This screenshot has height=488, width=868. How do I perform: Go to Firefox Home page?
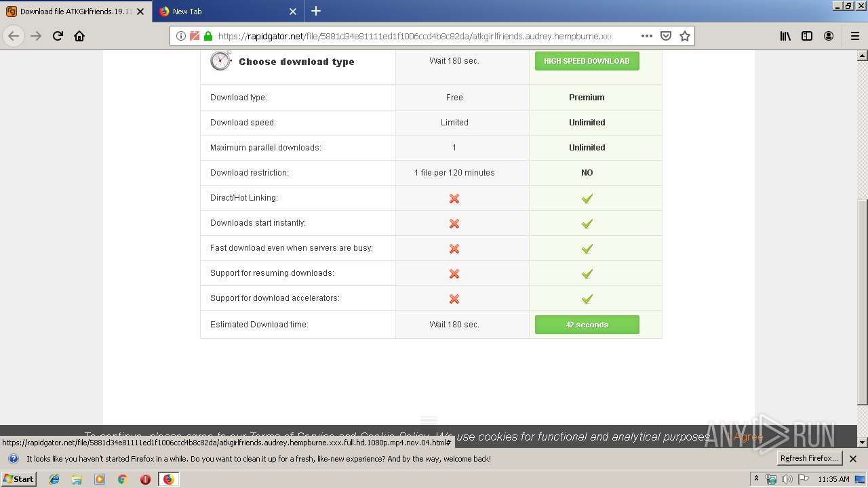(x=79, y=36)
